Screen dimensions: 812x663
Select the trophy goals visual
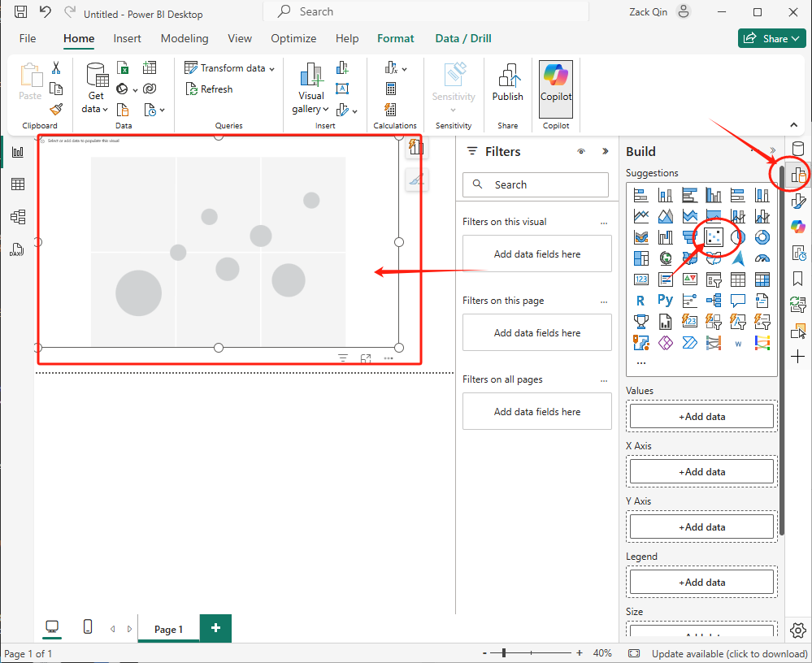pyautogui.click(x=641, y=322)
